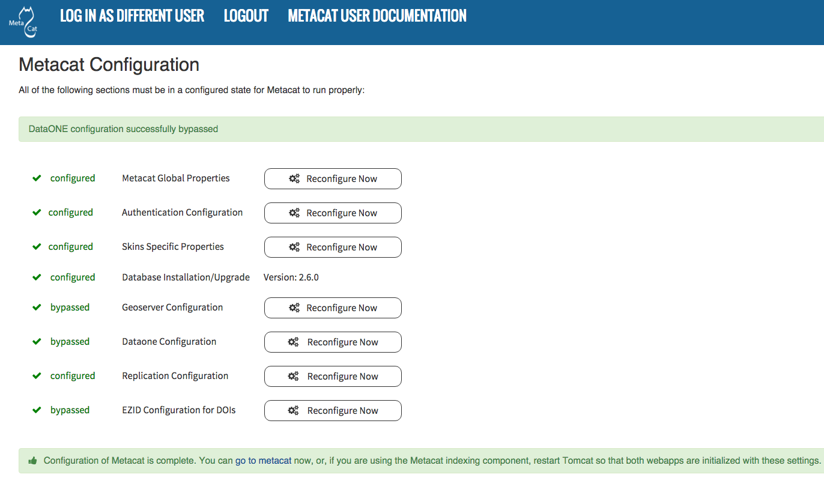824x504 pixels.
Task: Click the EZID Configuration green checkmark icon
Action: pos(37,410)
